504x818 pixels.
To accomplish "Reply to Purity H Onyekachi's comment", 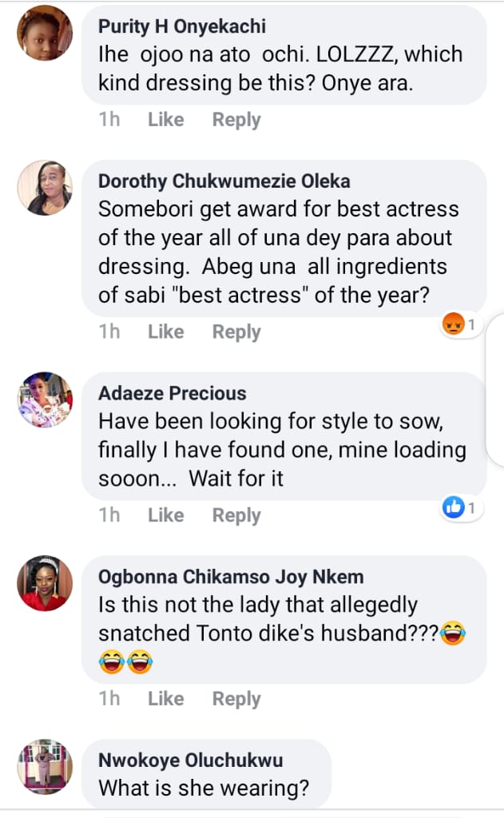I will pyautogui.click(x=236, y=120).
